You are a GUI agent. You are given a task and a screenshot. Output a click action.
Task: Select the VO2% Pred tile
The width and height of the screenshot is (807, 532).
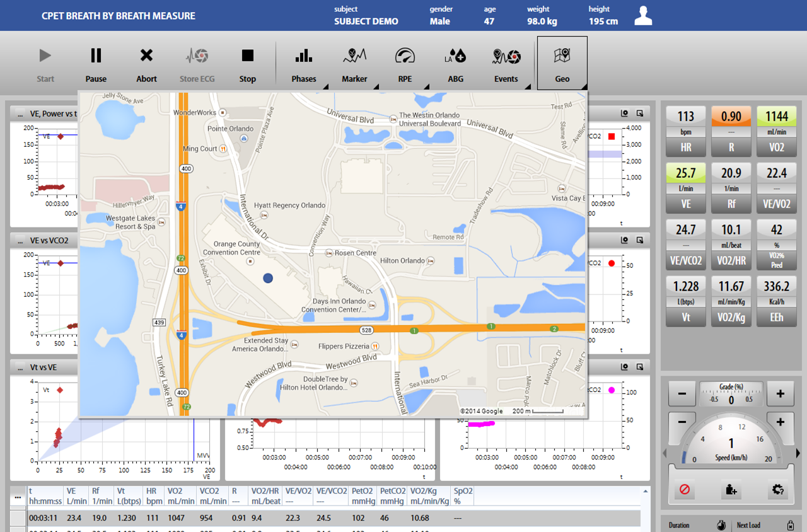click(777, 245)
